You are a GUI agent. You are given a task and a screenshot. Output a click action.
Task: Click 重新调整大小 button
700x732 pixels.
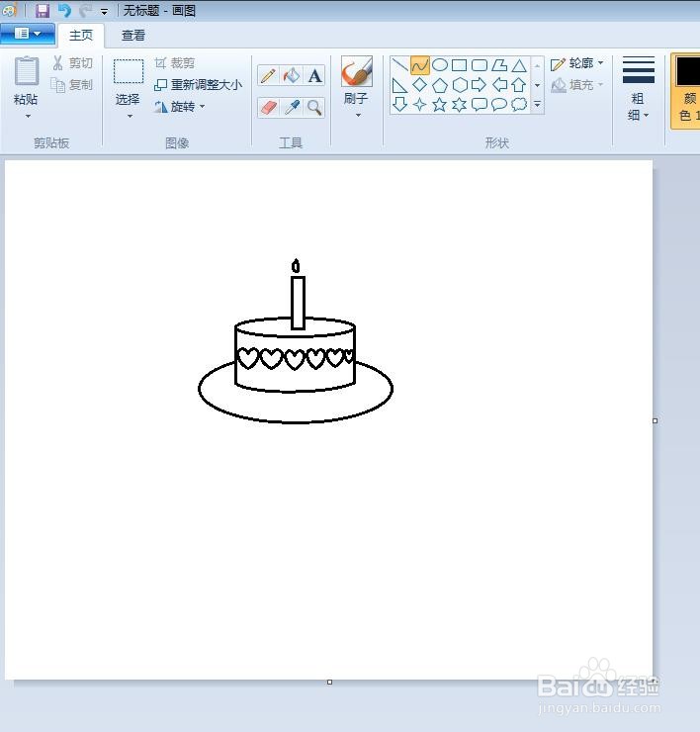tap(199, 85)
